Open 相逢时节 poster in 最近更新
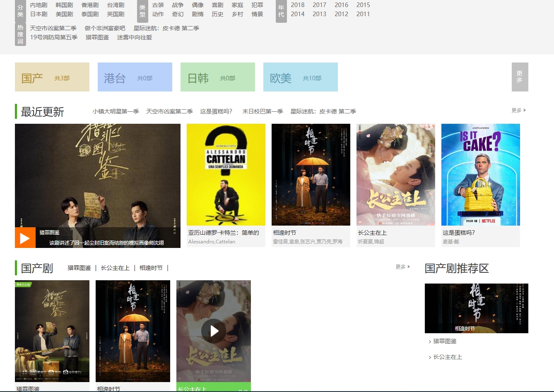 [311, 175]
